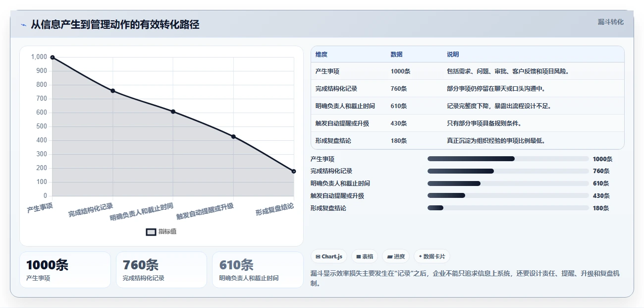
Task: Click the square icon inside the 表格 chip
Action: pos(359,257)
